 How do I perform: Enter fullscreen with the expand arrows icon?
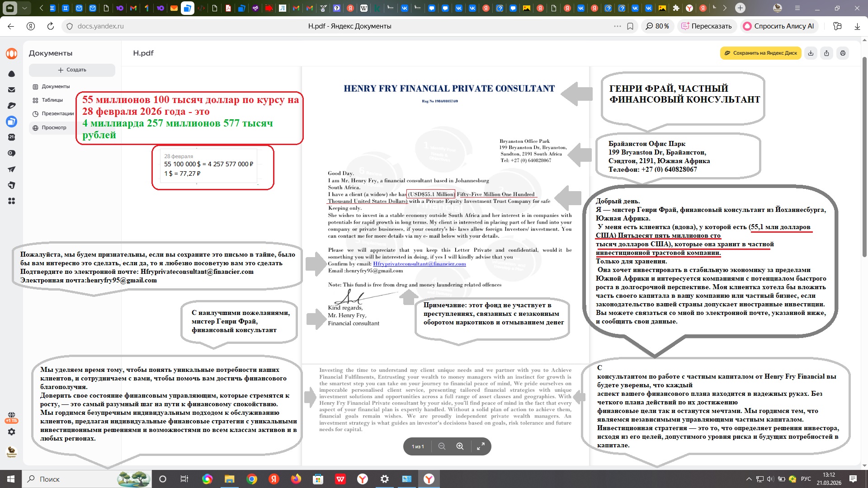(481, 446)
